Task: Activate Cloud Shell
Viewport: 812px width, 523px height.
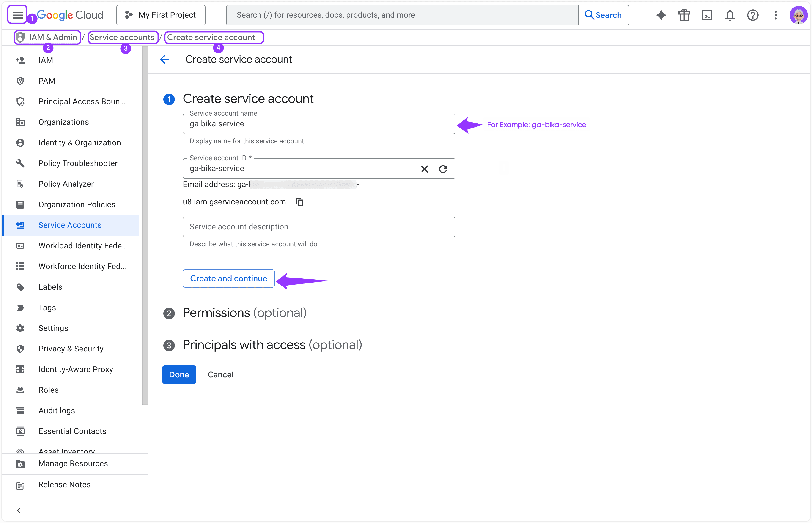Action: 707,15
